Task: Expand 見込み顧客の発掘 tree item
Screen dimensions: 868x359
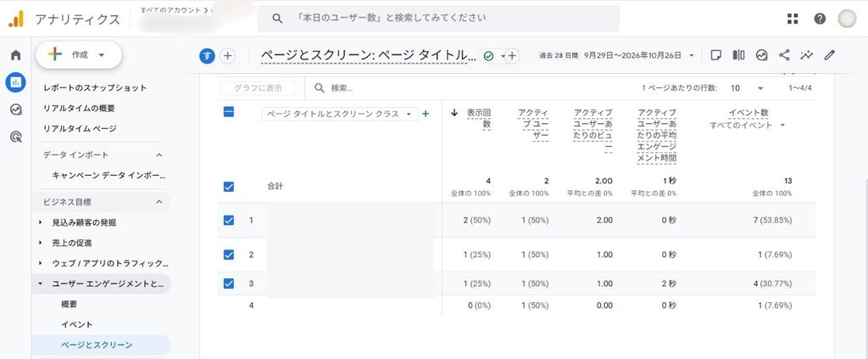Action: (x=41, y=222)
